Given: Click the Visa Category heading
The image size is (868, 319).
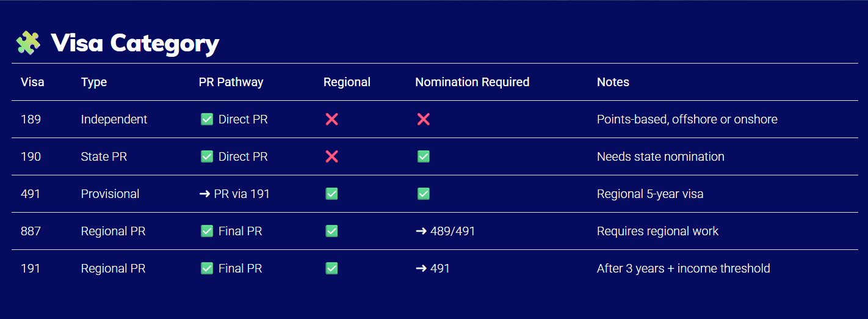Looking at the screenshot, I should (x=135, y=43).
